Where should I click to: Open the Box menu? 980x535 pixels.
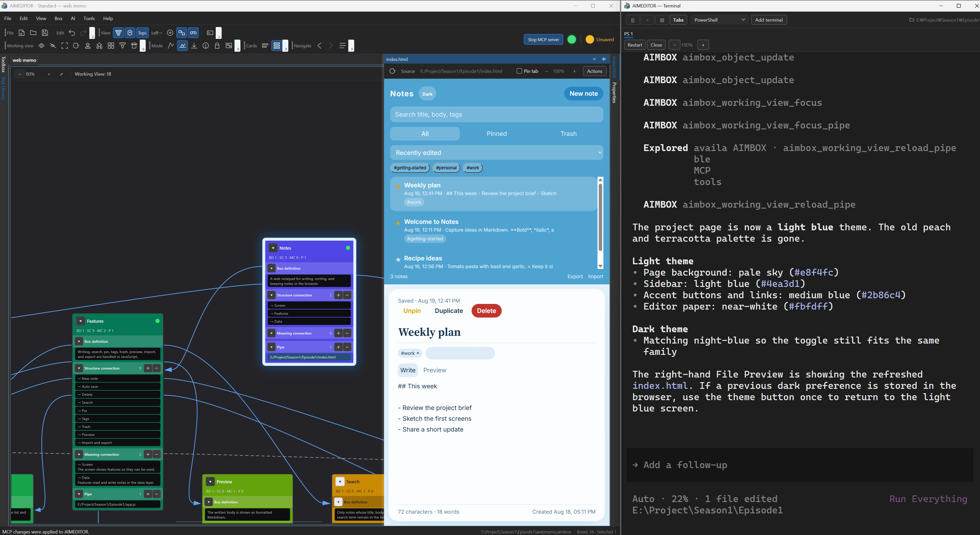coord(58,18)
